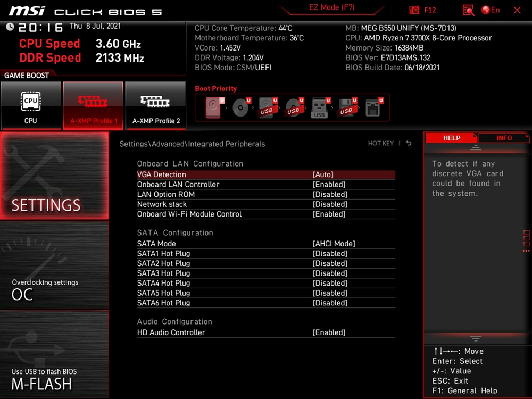The image size is (532, 399).
Task: Switch to EZ Mode (F7)
Action: coord(331,7)
